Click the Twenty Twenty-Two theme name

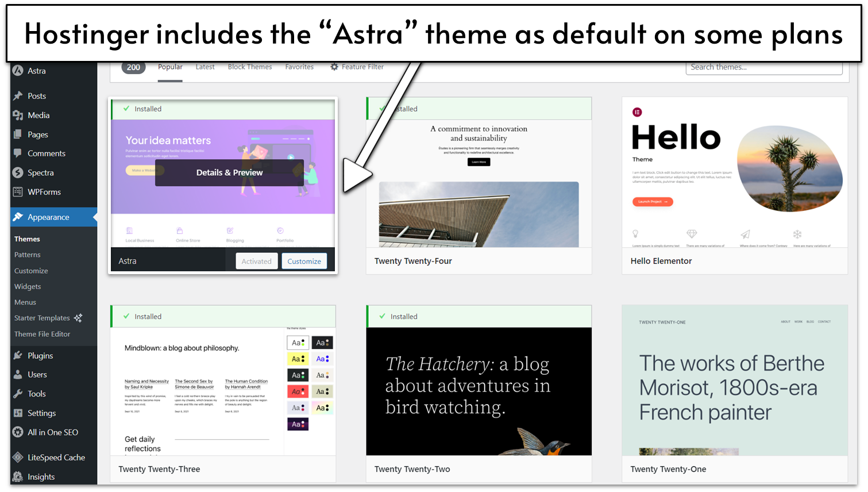(x=412, y=469)
